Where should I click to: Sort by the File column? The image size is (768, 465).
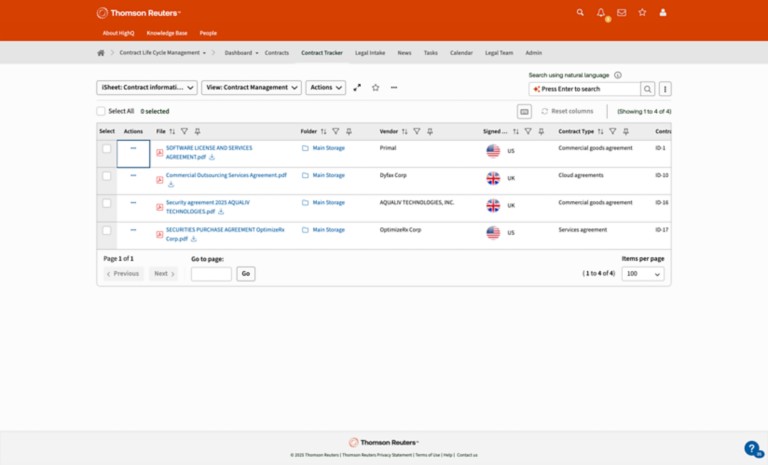coord(172,131)
